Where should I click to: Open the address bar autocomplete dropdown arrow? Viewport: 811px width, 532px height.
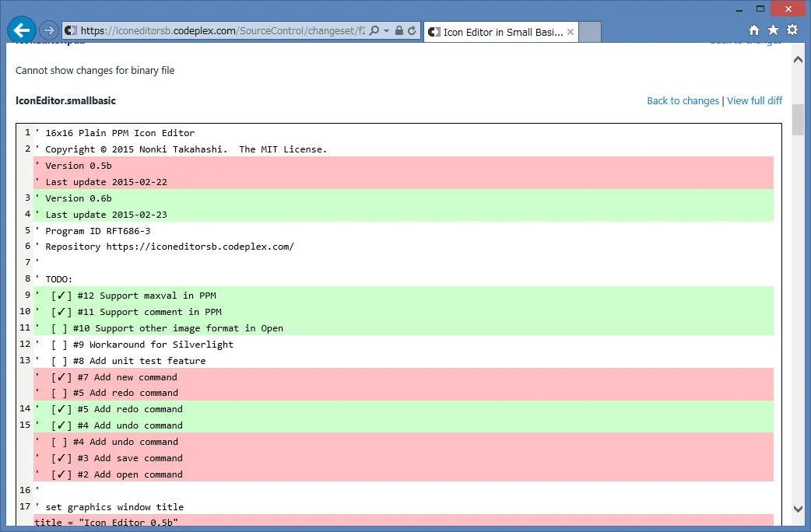pyautogui.click(x=386, y=31)
